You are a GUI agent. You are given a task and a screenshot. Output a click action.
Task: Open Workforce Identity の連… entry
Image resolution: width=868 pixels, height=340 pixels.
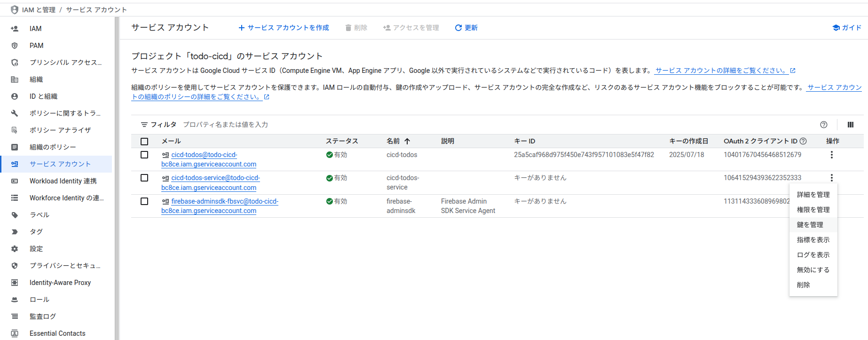click(x=56, y=198)
